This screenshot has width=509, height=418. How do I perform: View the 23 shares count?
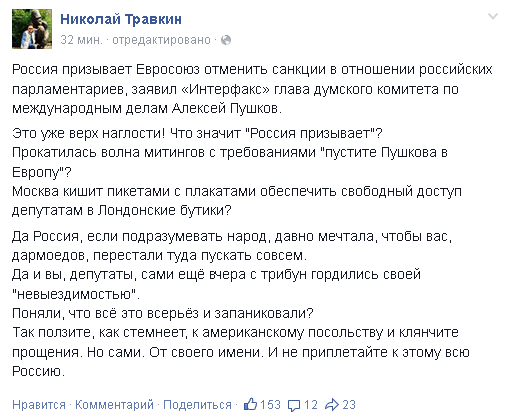pos(349,405)
